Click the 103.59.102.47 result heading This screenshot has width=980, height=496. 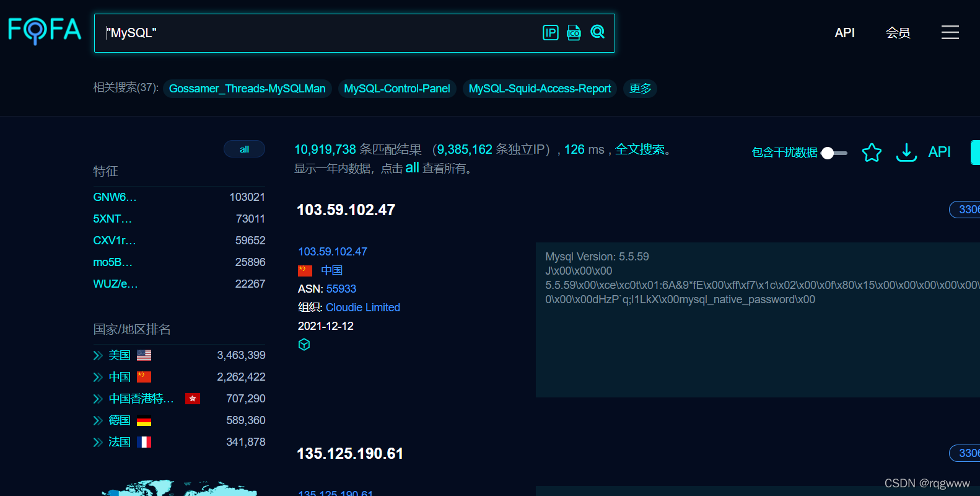(x=346, y=210)
